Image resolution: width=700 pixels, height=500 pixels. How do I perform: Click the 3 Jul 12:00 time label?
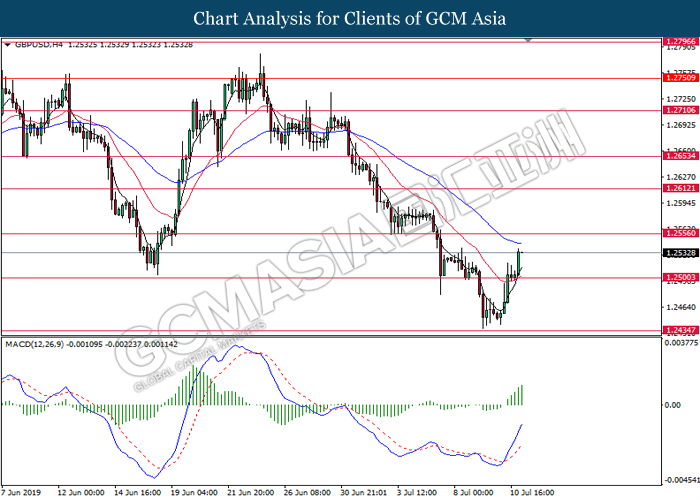coord(417,493)
